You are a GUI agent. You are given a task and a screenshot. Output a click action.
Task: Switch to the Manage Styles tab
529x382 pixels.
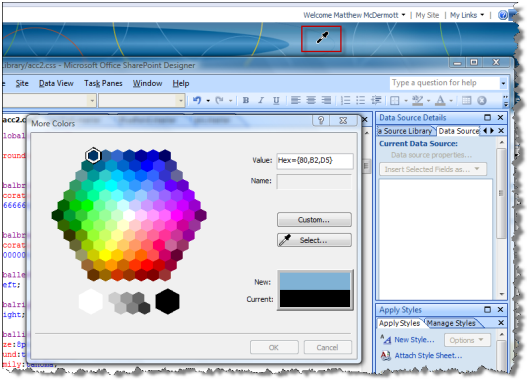point(451,323)
